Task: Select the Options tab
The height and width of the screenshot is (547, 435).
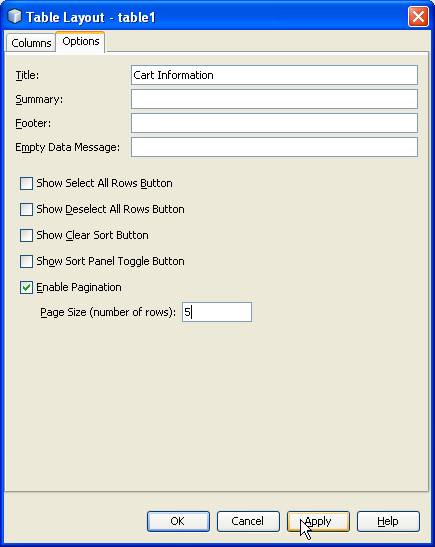Action: click(x=81, y=42)
